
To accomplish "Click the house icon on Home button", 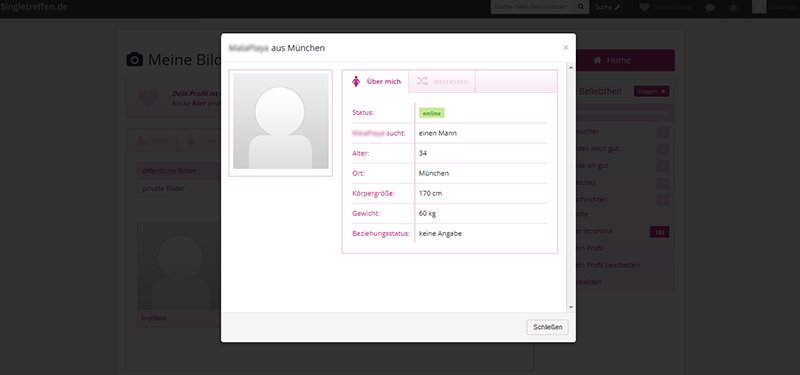I will 597,60.
